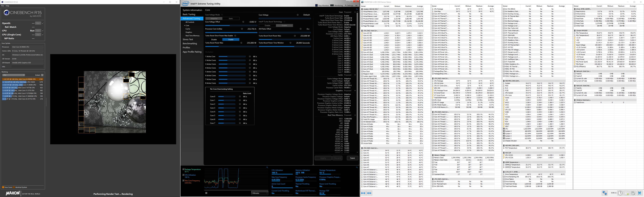Adjust the Core Voltage Offset slider
Image resolution: width=644 pixels, height=197 pixels.
pyautogui.click(x=231, y=25)
